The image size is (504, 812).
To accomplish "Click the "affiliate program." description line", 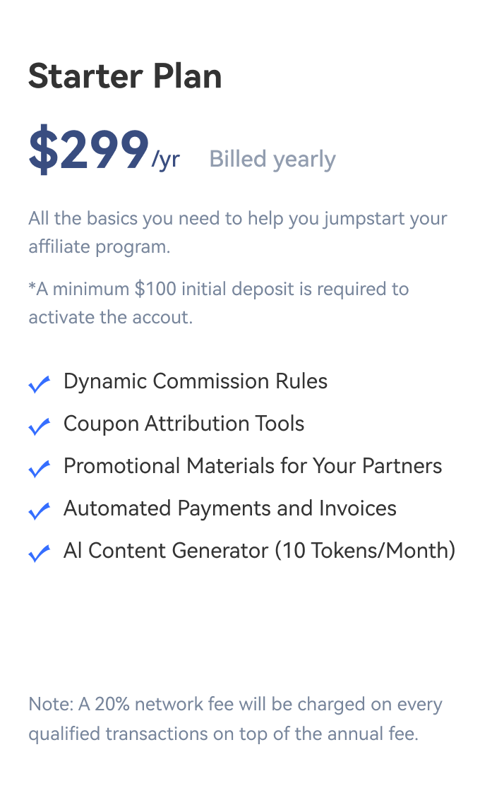I will pyautogui.click(x=100, y=247).
